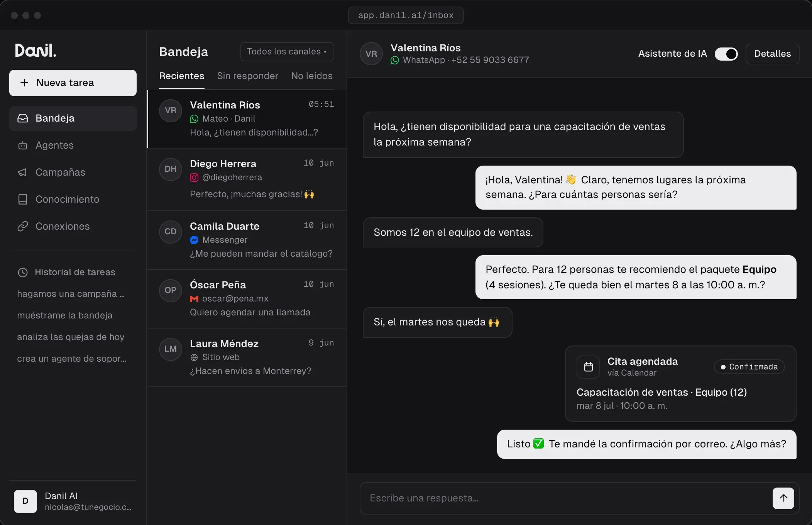Open task 'crea un agente de sopor…'
The width and height of the screenshot is (812, 525).
coord(72,359)
